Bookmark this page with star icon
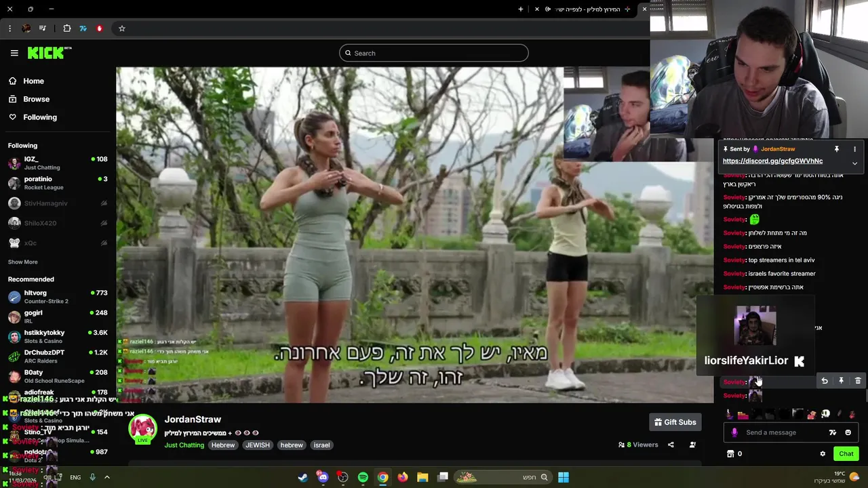Image resolution: width=868 pixels, height=488 pixels. (x=122, y=28)
